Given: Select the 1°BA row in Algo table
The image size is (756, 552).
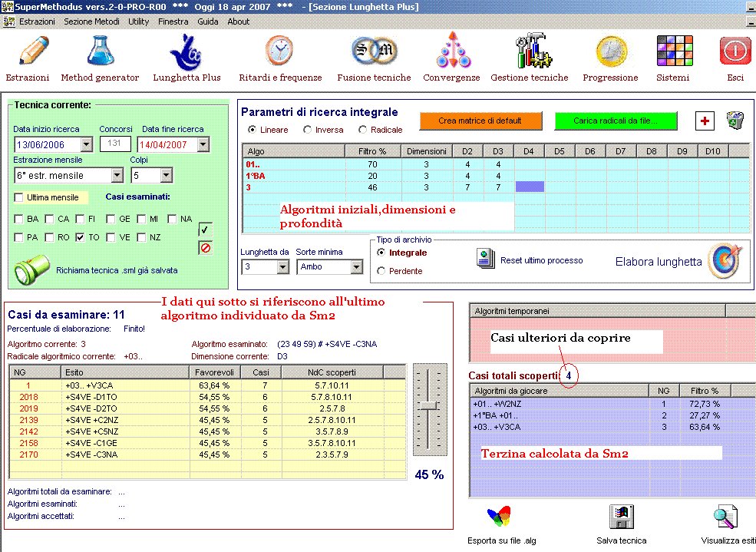Looking at the screenshot, I should point(496,176).
